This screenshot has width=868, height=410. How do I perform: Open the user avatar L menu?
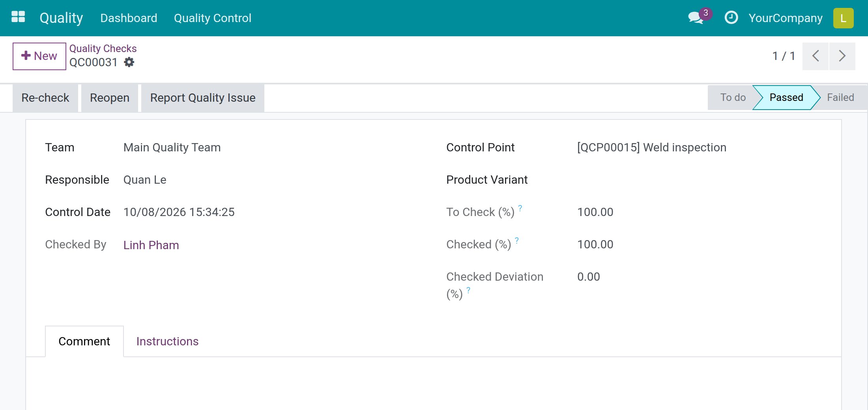(843, 18)
